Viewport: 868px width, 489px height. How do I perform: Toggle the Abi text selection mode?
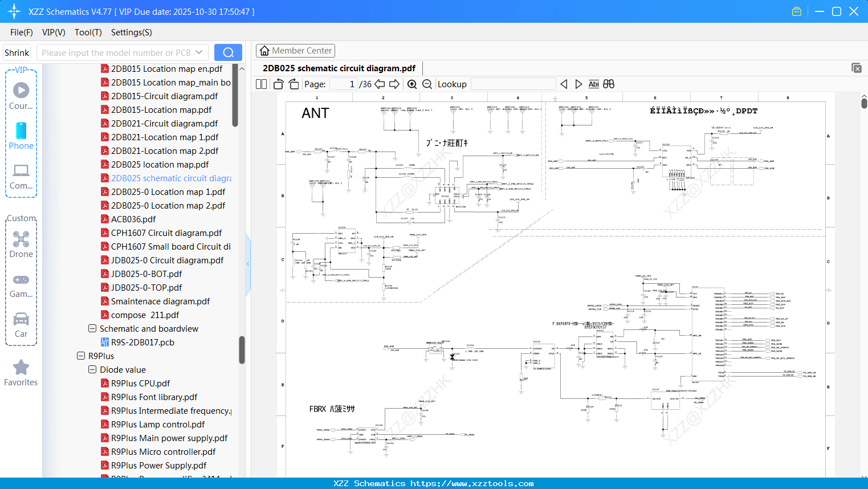(x=593, y=84)
